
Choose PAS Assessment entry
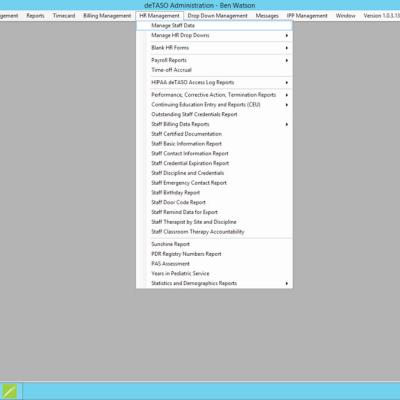point(214,264)
